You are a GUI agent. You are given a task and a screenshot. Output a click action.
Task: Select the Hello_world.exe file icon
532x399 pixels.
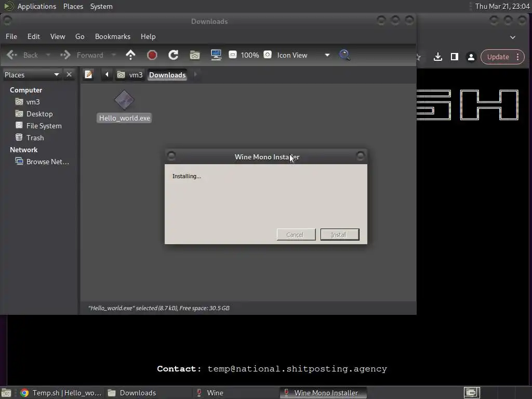point(124,100)
